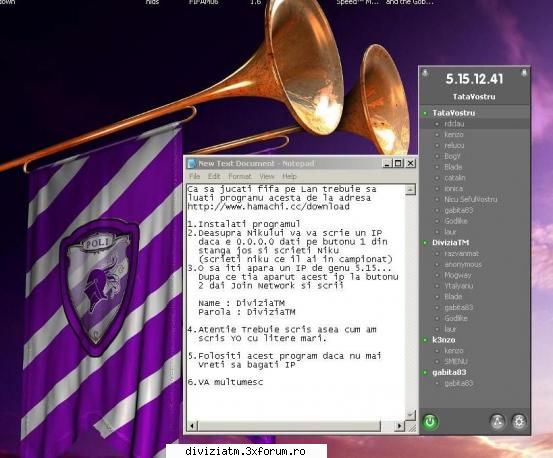Image resolution: width=553 pixels, height=458 pixels.
Task: Click the TataVostru nickname under the IP
Action: 474,97
